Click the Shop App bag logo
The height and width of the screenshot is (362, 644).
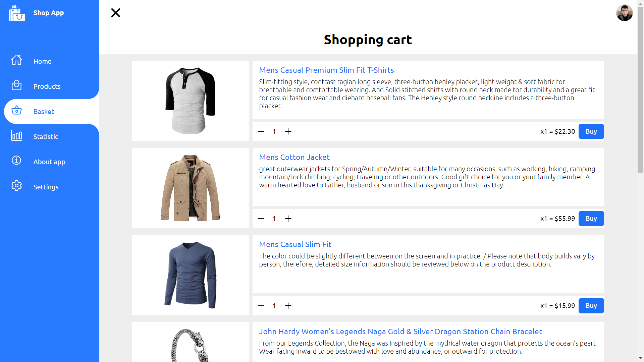[16, 13]
